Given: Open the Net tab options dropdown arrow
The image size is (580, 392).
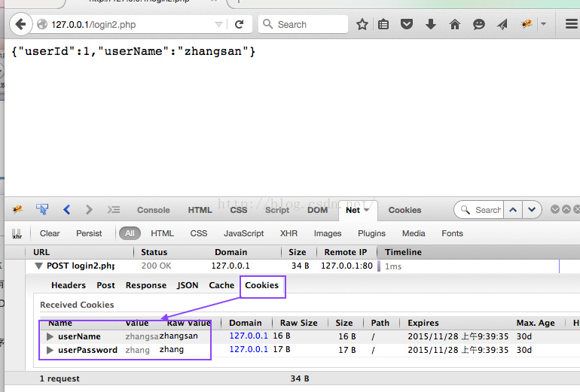Looking at the screenshot, I should (367, 210).
